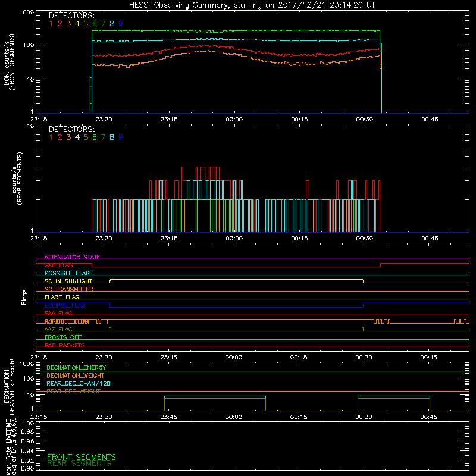This screenshot has height=476, width=476.
Task: Select detector 8 in rear segments legend
Action: pyautogui.click(x=112, y=137)
